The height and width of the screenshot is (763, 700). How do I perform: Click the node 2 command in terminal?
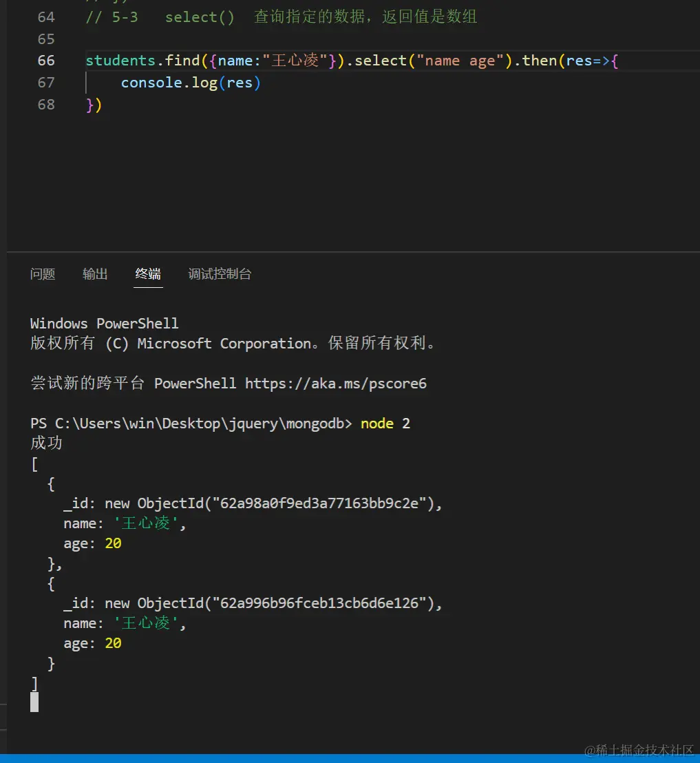pos(385,423)
